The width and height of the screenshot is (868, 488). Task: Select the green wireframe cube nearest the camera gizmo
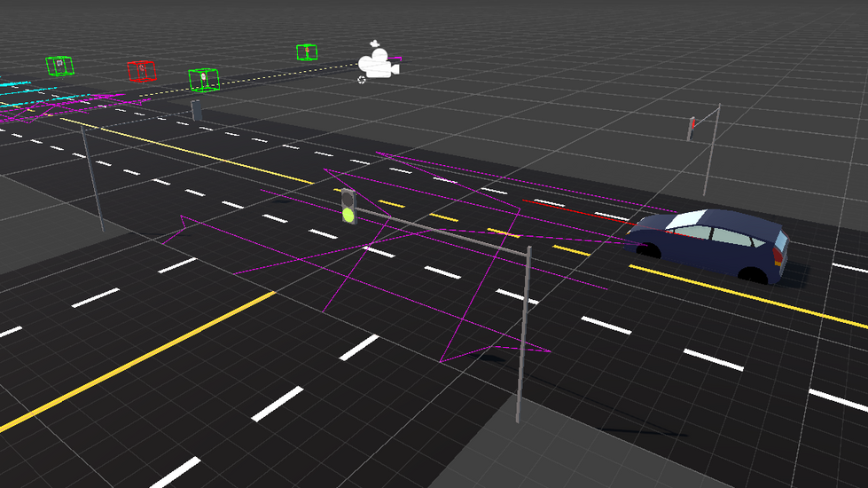(x=307, y=52)
